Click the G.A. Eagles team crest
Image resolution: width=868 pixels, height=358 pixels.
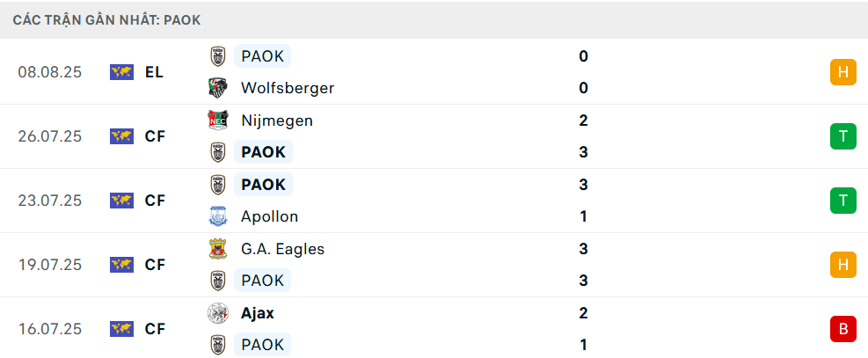click(x=217, y=249)
